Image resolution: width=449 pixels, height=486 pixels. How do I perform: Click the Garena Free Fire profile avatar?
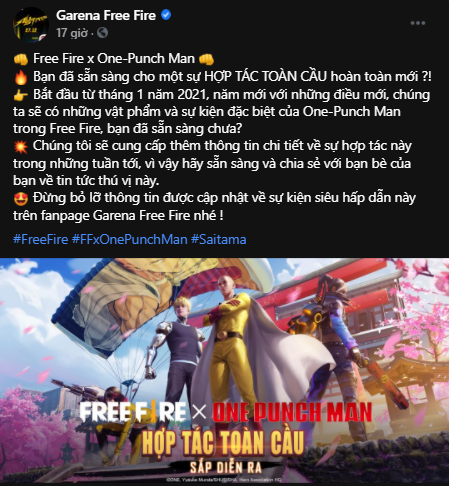pyautogui.click(x=31, y=24)
